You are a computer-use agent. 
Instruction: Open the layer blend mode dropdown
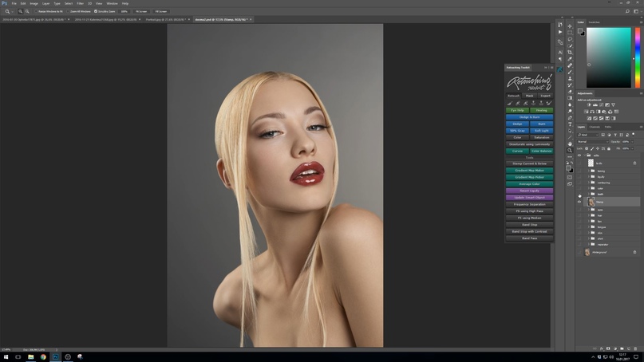(x=591, y=141)
